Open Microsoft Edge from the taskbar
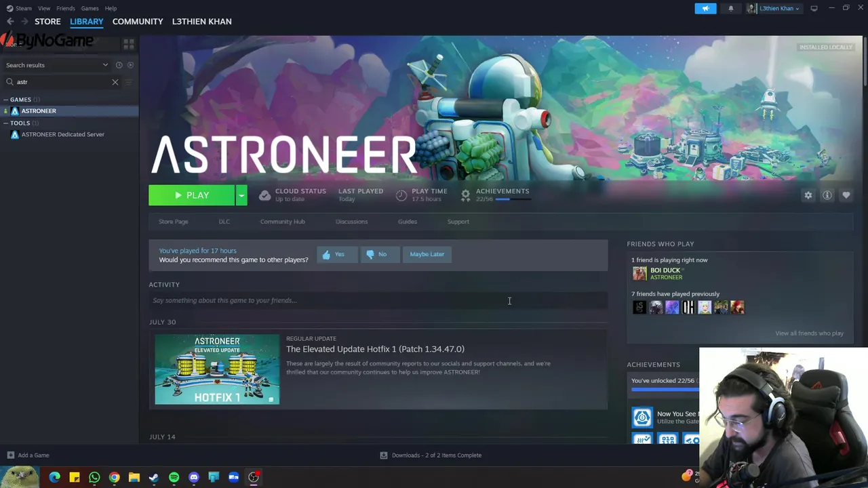 pyautogui.click(x=55, y=477)
